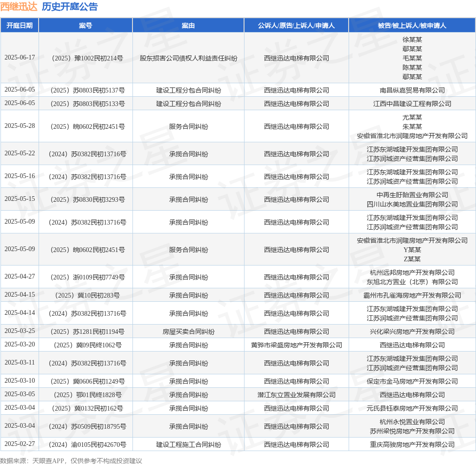
Task: Click defendant 南昌纵嘉贸易有限公司
Action: point(412,90)
